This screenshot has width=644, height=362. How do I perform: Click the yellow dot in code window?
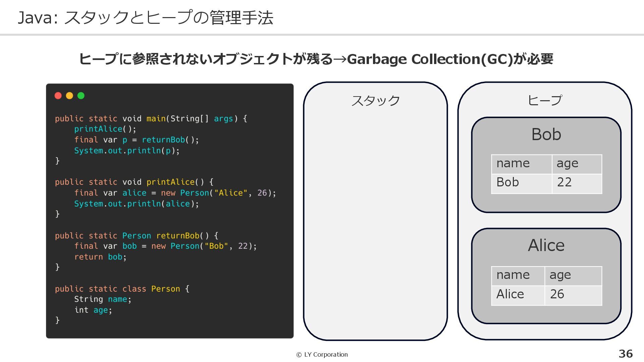[x=69, y=96]
